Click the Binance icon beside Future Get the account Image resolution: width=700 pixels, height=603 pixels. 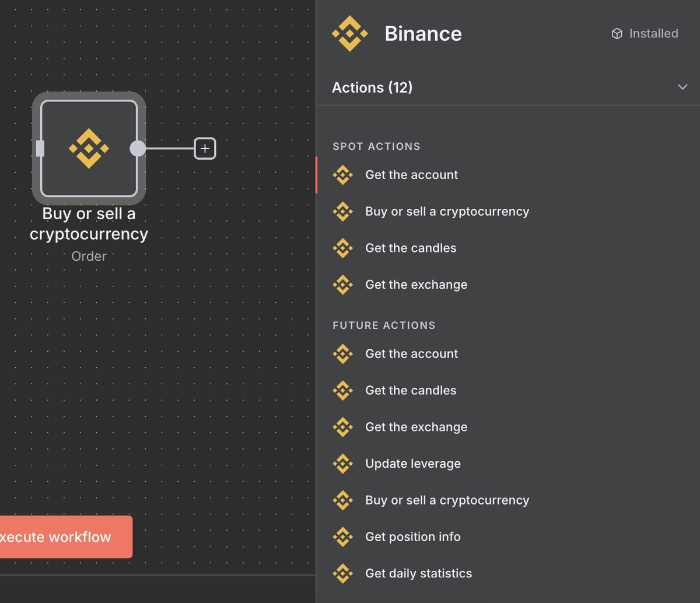342,354
